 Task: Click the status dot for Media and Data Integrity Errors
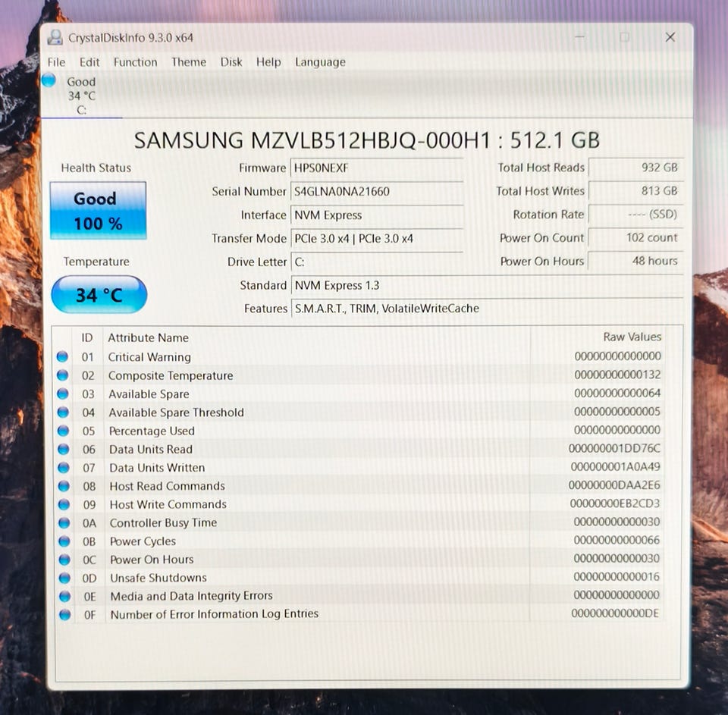pyautogui.click(x=65, y=596)
